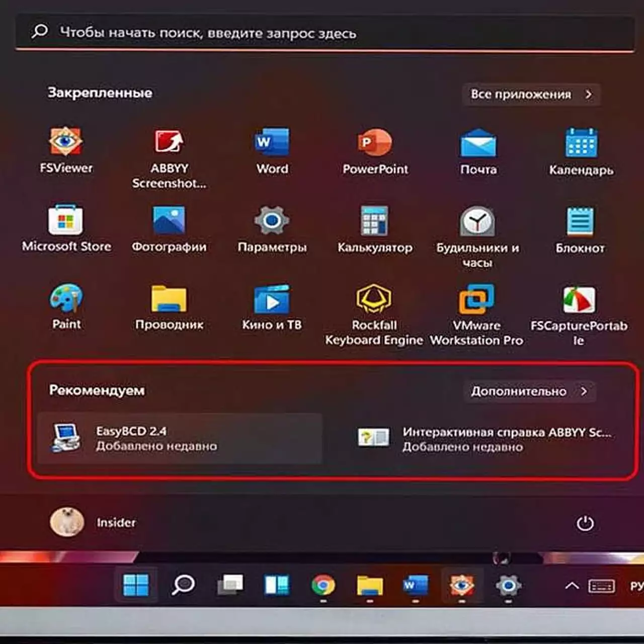Switch to FSViewer on the taskbar
Viewport: 644px width, 644px height.
pyautogui.click(x=462, y=586)
